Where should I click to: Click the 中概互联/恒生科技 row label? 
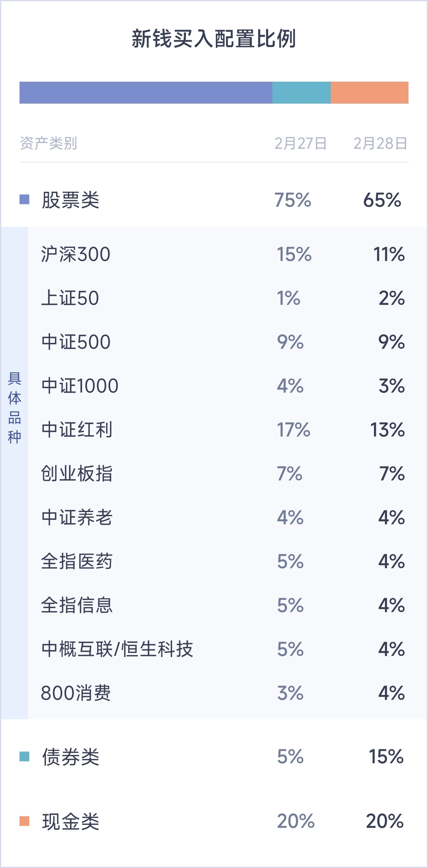(117, 649)
